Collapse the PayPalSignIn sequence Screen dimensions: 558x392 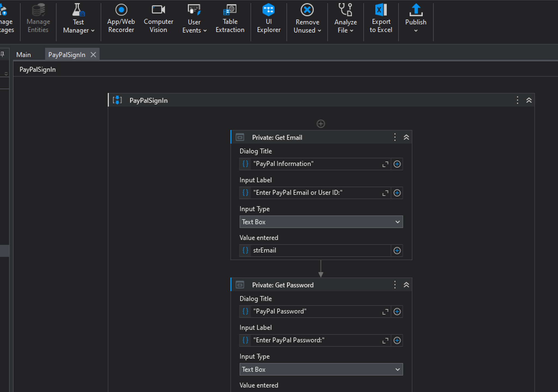point(529,100)
